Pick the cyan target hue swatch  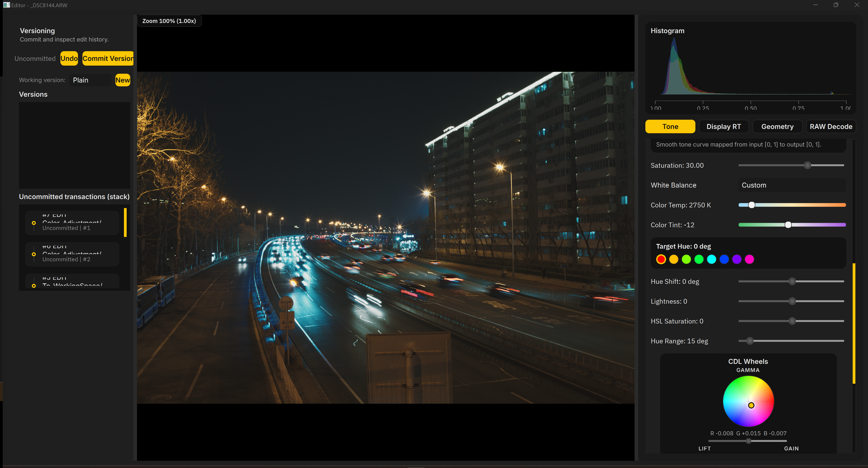711,259
